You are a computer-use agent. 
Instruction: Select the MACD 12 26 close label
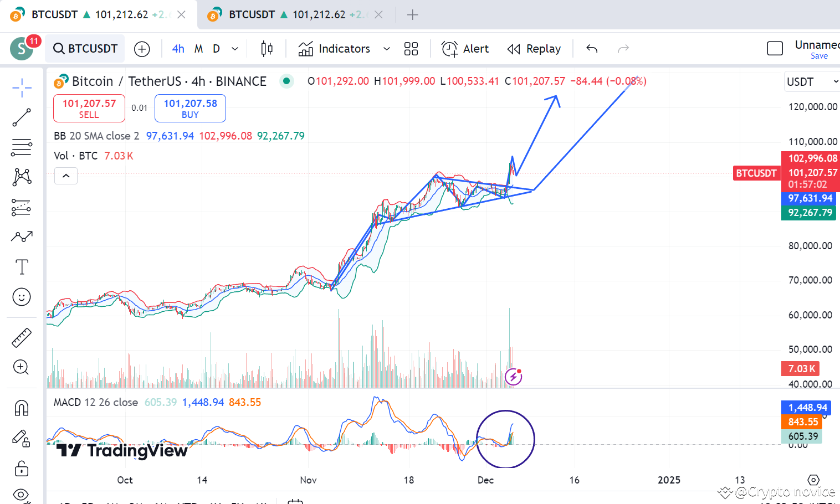coord(96,402)
